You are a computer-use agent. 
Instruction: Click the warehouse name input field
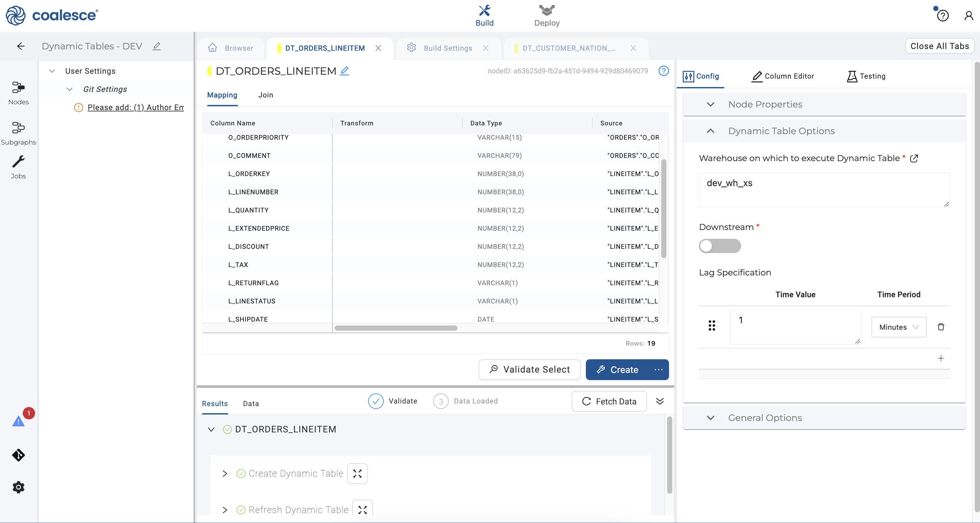pos(824,190)
